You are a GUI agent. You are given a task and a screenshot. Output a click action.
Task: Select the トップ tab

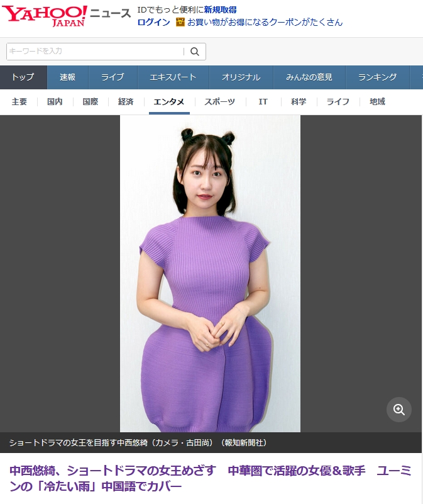(x=23, y=77)
